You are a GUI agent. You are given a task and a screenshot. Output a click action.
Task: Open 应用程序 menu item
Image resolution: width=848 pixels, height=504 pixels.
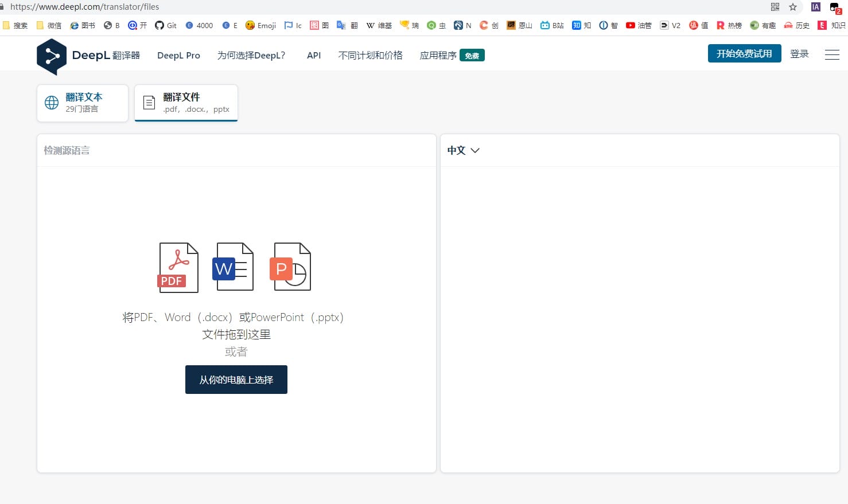coord(438,55)
